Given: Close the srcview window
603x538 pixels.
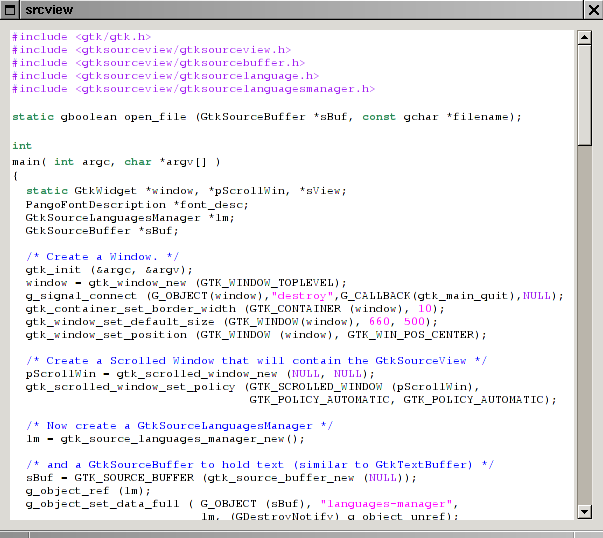Looking at the screenshot, I should click(594, 10).
